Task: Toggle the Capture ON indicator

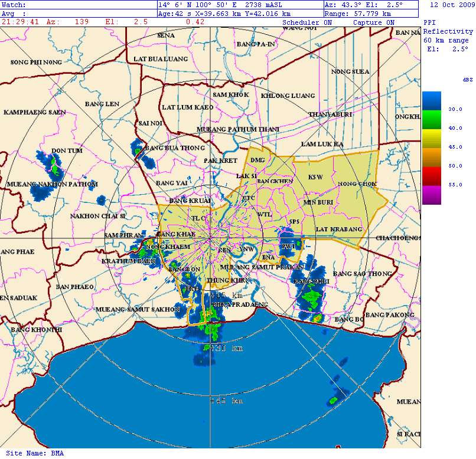Action: [373, 22]
